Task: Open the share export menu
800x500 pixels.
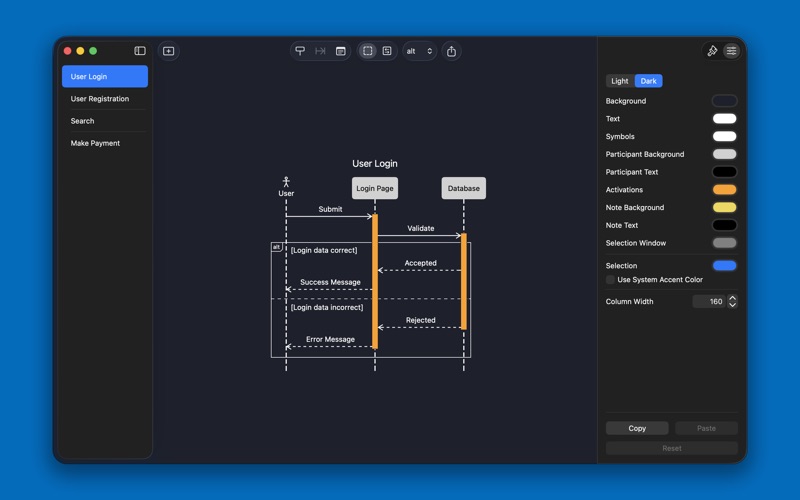Action: pos(451,51)
